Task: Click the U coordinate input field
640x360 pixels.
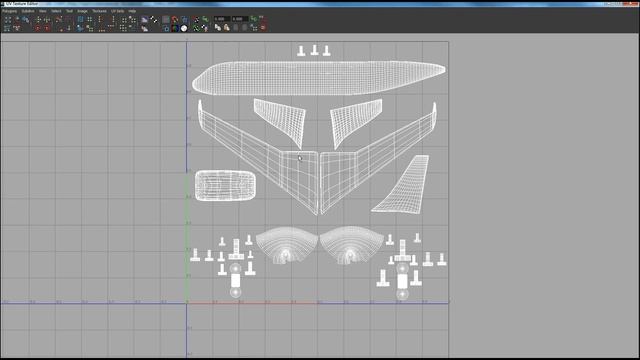Action: [222, 19]
